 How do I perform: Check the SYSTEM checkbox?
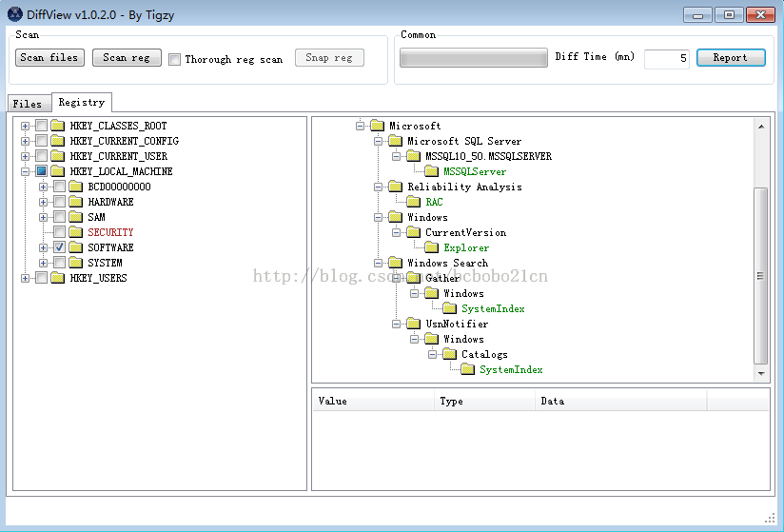tap(60, 263)
